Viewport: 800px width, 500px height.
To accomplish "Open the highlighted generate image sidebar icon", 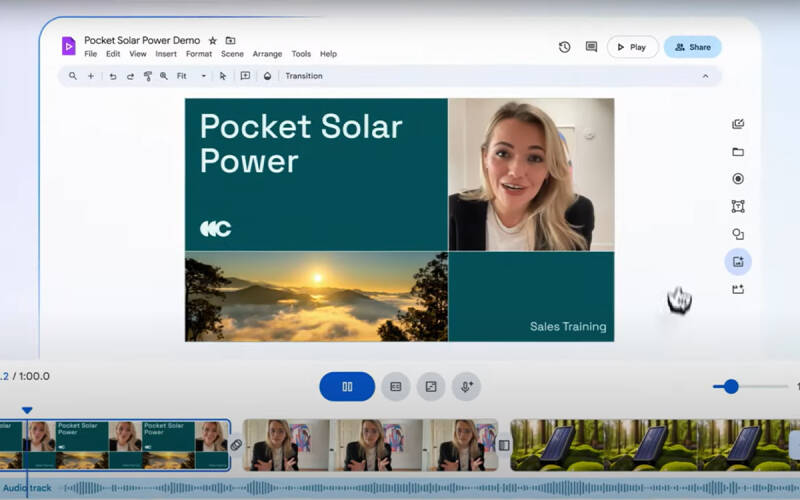I will point(738,262).
